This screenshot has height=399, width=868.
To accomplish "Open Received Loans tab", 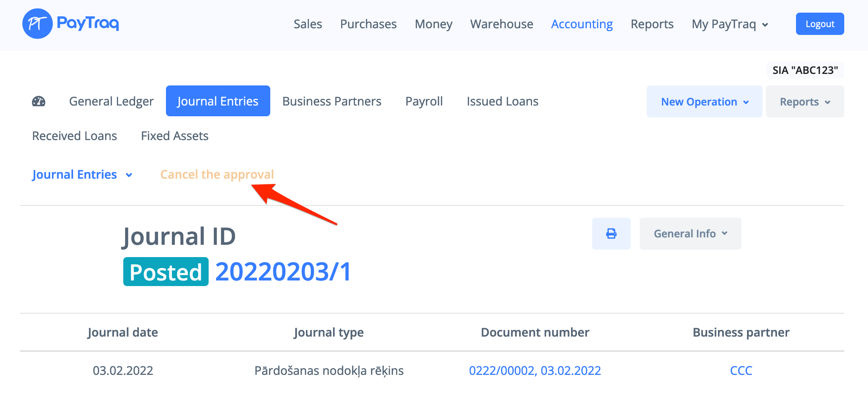I will coord(75,136).
